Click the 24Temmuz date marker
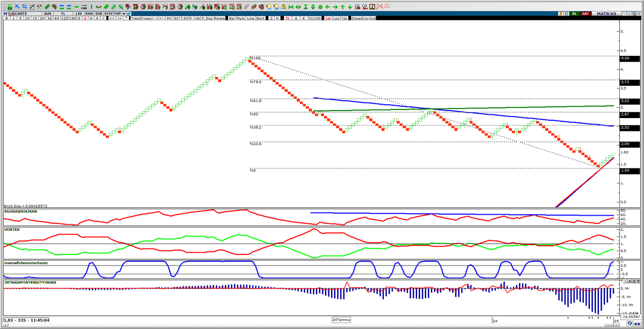This screenshot has width=644, height=329. coord(341,319)
